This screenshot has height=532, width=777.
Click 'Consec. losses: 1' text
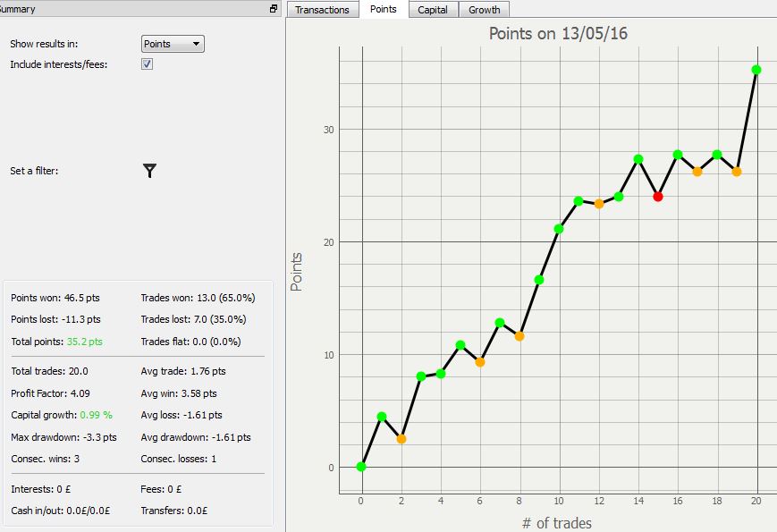(179, 459)
